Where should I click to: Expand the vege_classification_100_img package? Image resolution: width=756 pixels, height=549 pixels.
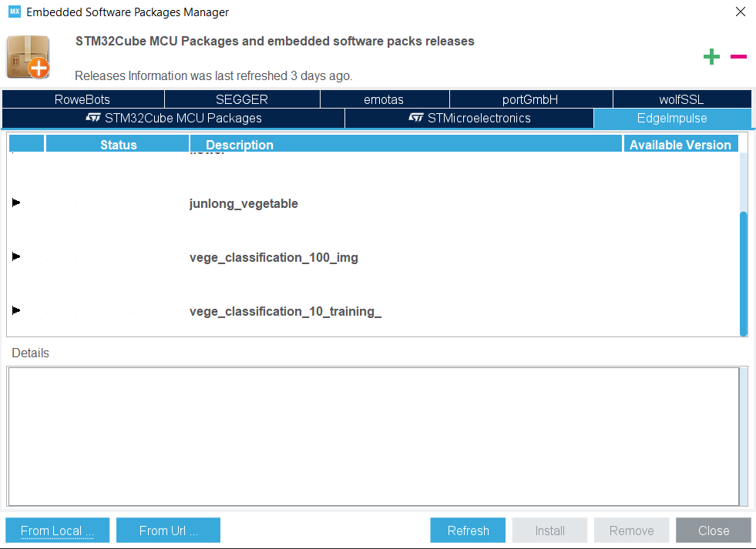pyautogui.click(x=16, y=256)
